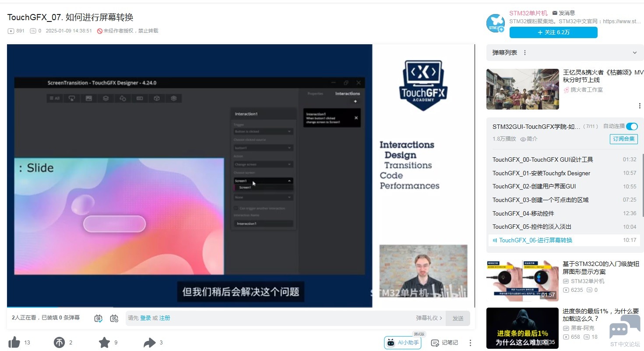Expand the 弹幕列表 chevron
Viewport: 644px width, 351px height.
(x=635, y=53)
